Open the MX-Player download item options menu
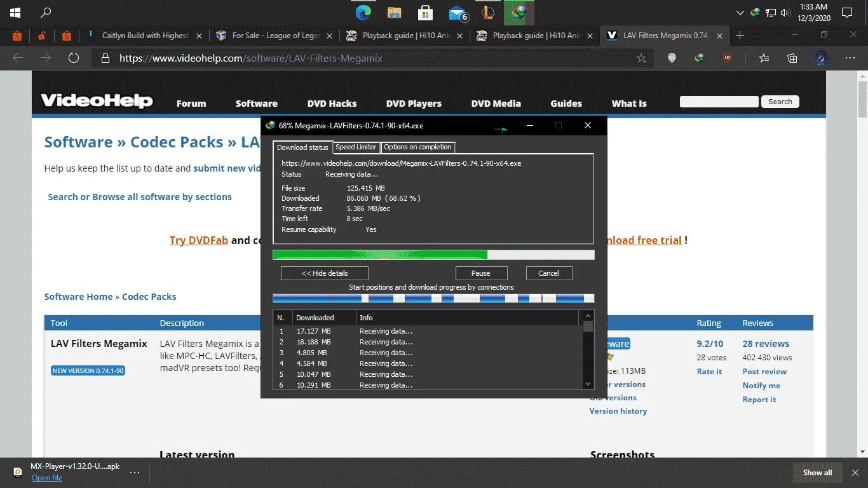The height and width of the screenshot is (488, 868). click(x=135, y=472)
